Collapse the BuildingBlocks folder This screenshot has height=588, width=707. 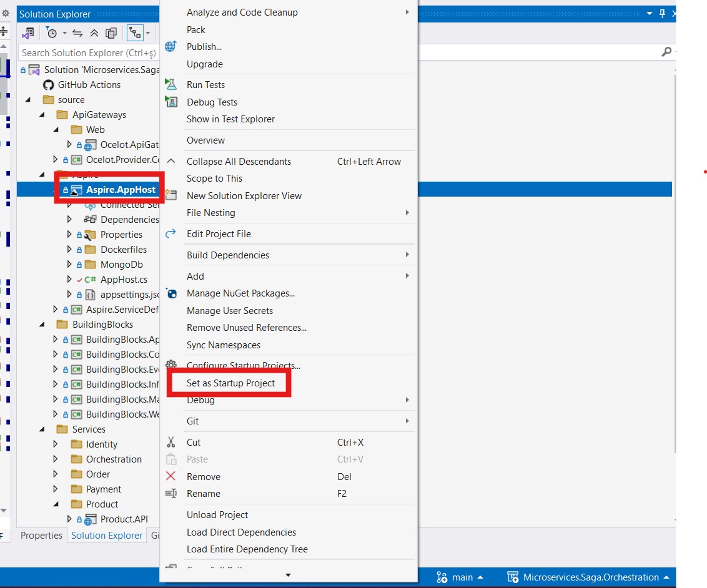click(x=42, y=325)
